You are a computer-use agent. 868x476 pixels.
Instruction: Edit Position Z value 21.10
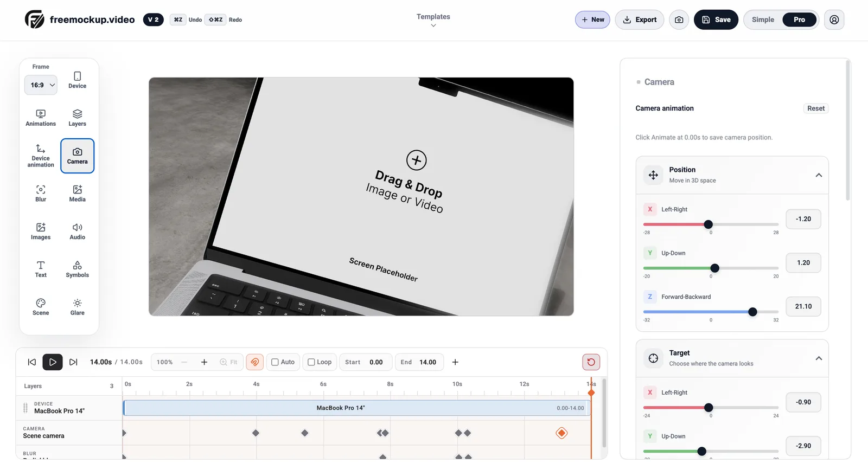[x=803, y=307]
